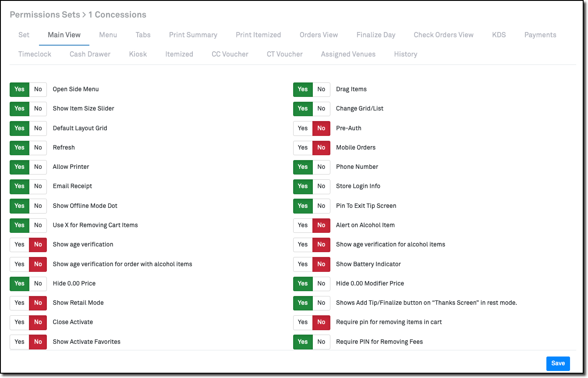588x378 pixels.
Task: Switch Drag Items to No
Action: tap(321, 89)
